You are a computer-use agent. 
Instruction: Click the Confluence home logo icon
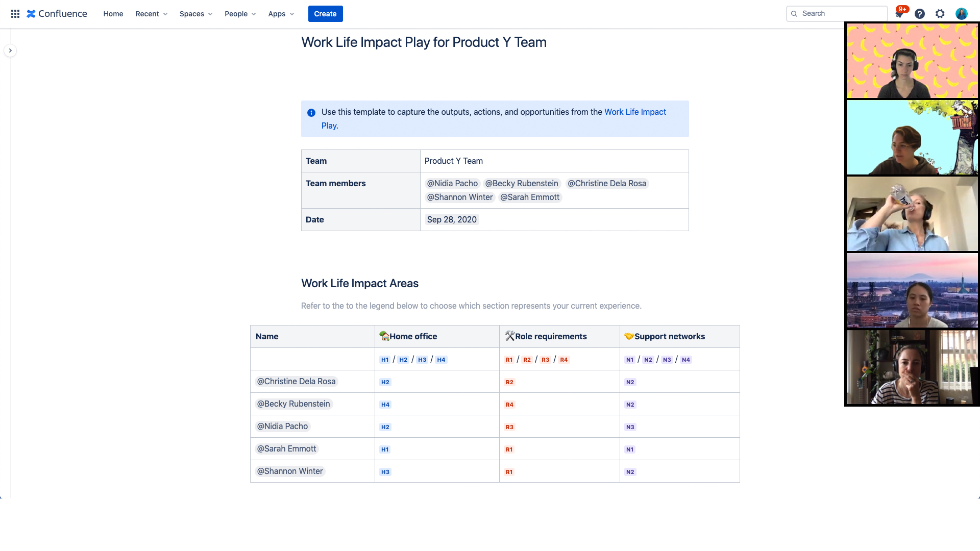[31, 13]
